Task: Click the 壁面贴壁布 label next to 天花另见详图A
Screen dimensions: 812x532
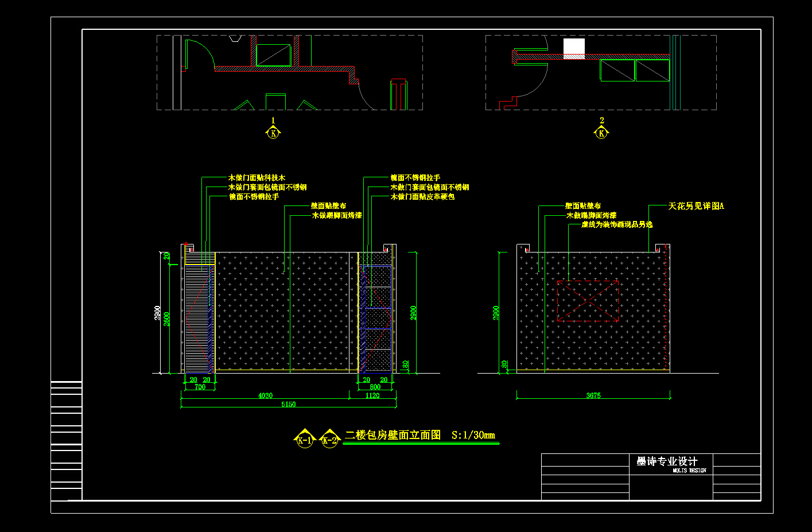Action: [583, 205]
